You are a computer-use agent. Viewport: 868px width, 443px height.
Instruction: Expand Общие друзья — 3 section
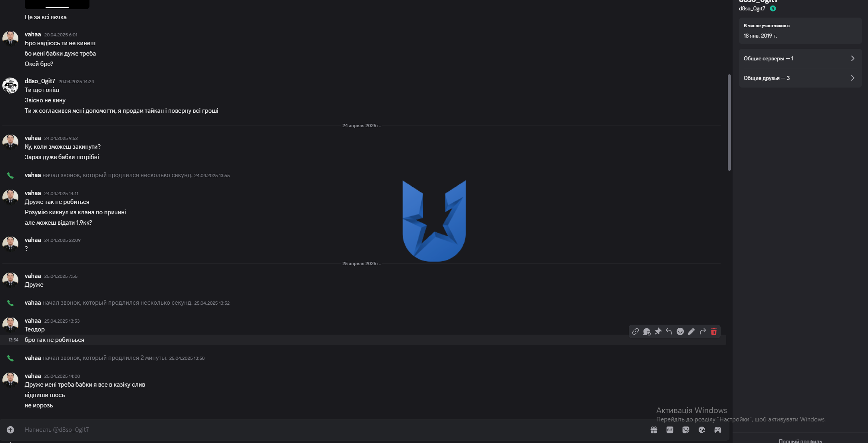click(800, 78)
